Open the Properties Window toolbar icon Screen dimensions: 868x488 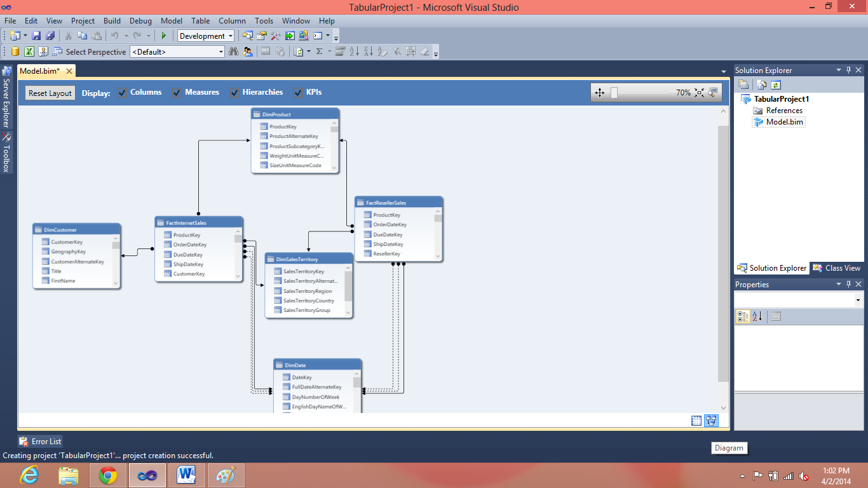click(262, 36)
